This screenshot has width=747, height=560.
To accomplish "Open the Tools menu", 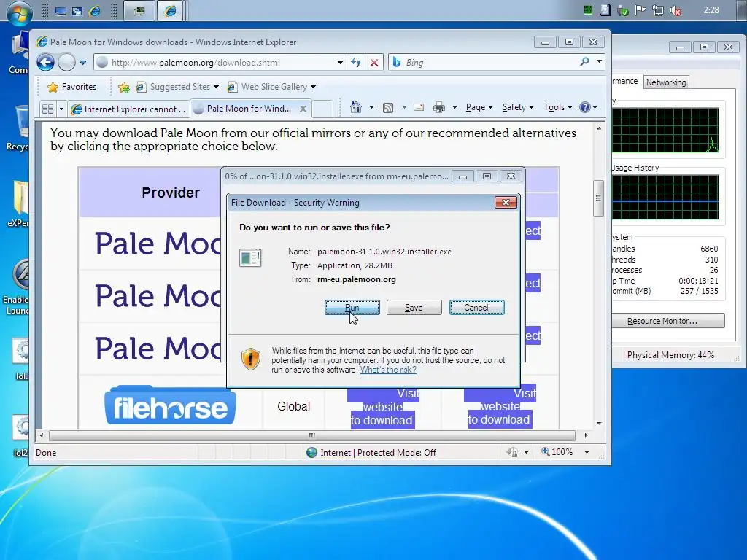I will pos(558,107).
